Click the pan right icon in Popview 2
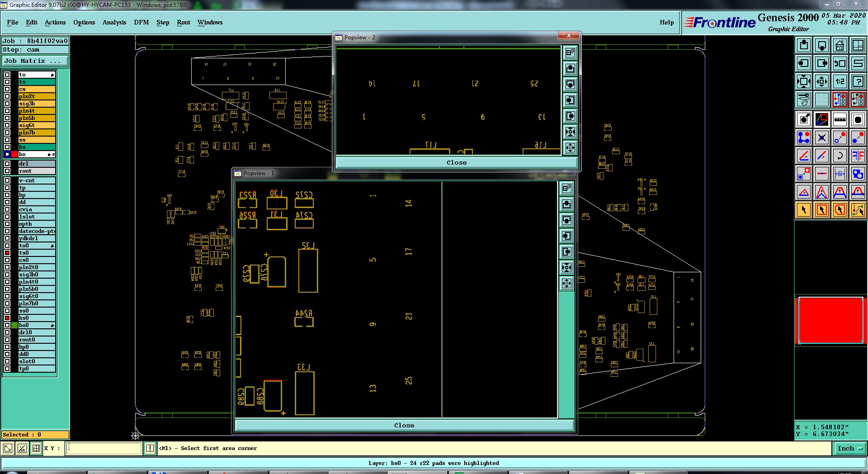The height and width of the screenshot is (474, 868). point(571,116)
